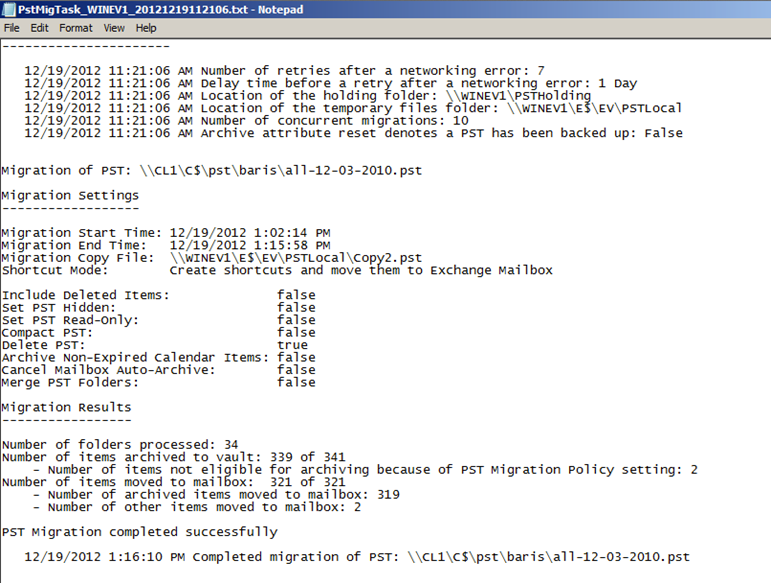Click the 'Archive attribute reset denotes' line
This screenshot has width=771, height=583.
(x=354, y=133)
